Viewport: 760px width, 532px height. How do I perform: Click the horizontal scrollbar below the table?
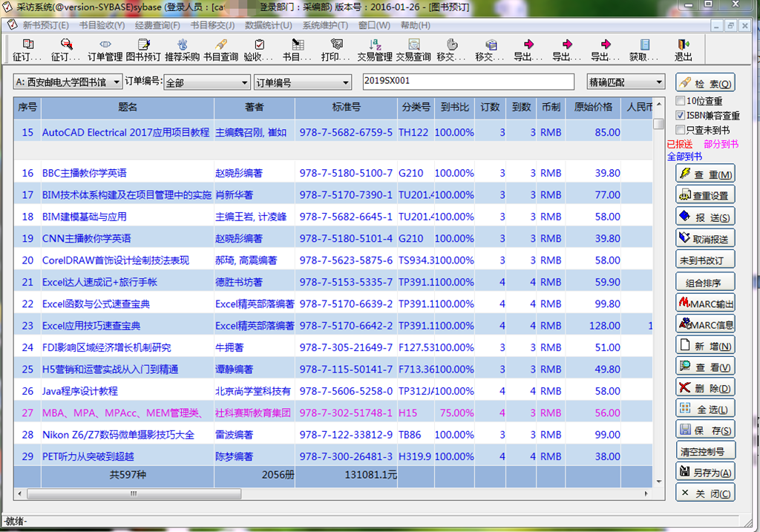point(334,493)
